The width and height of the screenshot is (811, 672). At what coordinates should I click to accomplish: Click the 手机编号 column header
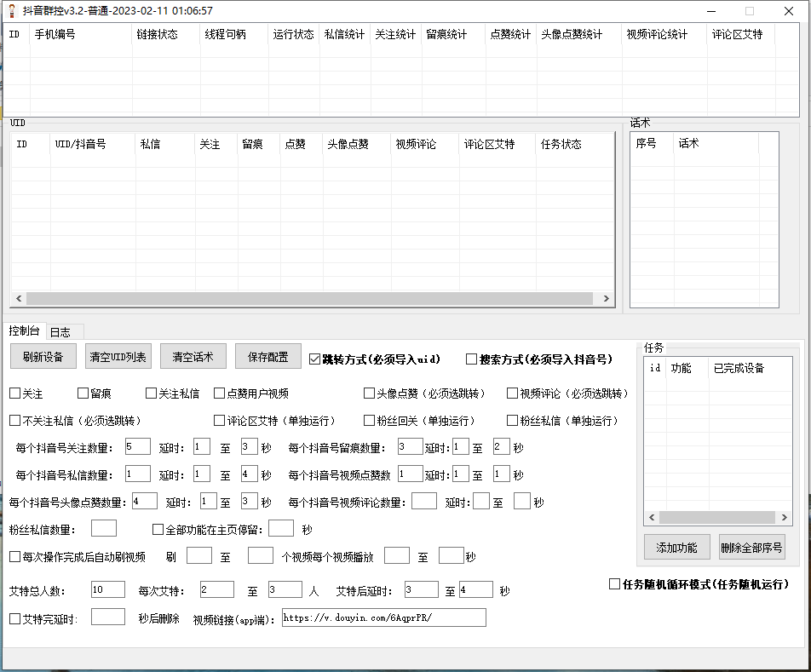[x=55, y=35]
